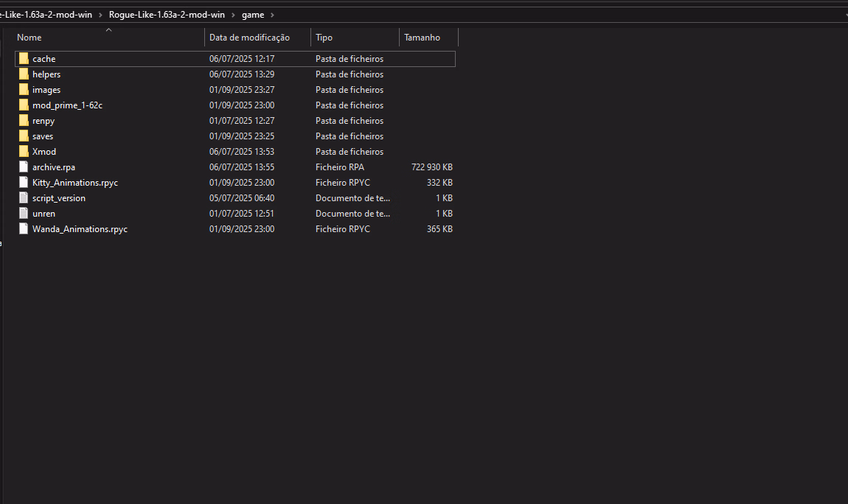848x504 pixels.
Task: Select the Wanda_Animations.rpyc file name
Action: tap(80, 229)
